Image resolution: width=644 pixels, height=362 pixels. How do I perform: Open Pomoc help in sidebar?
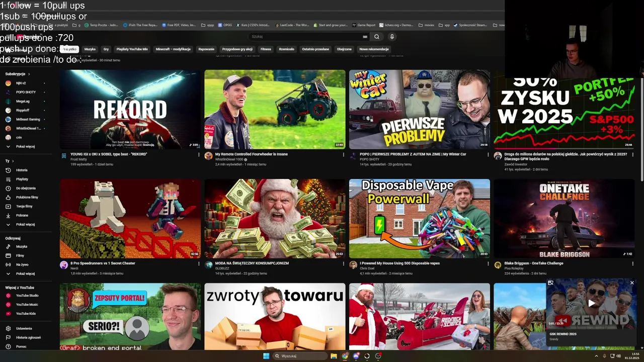click(21, 346)
